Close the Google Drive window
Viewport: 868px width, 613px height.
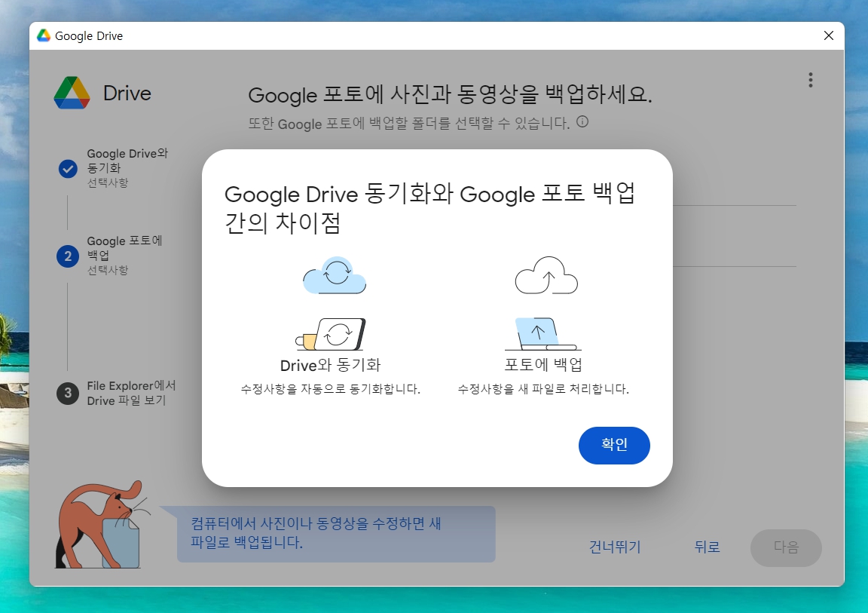(x=829, y=35)
